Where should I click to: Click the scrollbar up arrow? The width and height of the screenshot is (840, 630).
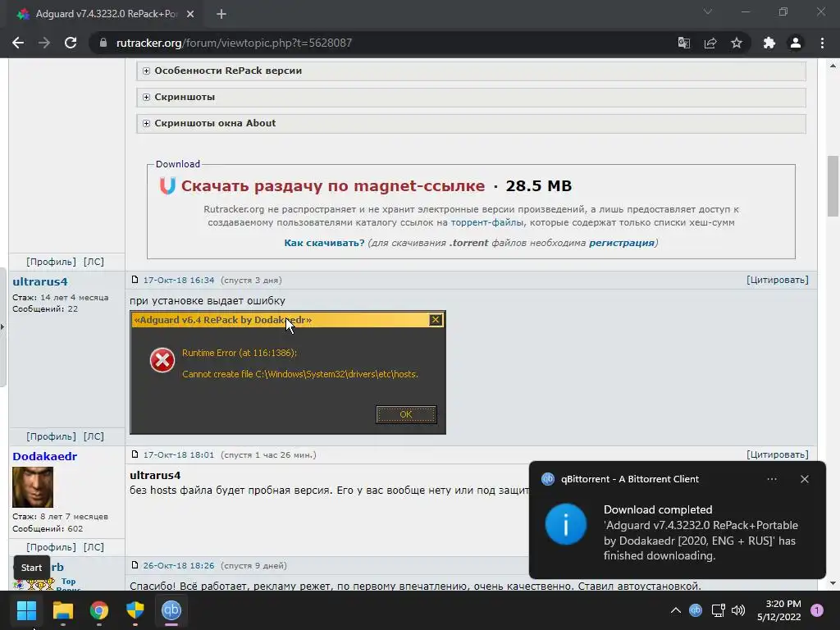833,66
